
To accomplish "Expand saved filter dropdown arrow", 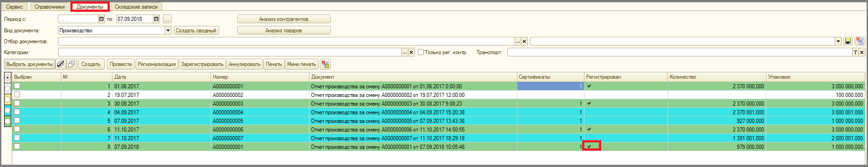I will 838,41.
